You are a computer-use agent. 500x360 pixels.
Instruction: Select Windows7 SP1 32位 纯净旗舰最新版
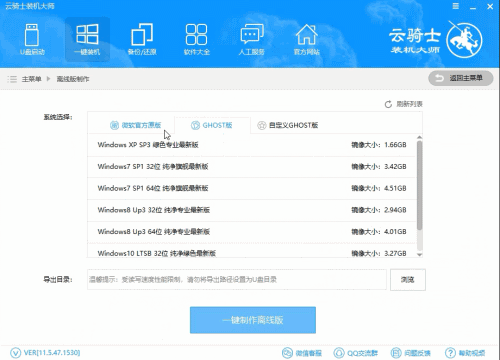tap(252, 166)
